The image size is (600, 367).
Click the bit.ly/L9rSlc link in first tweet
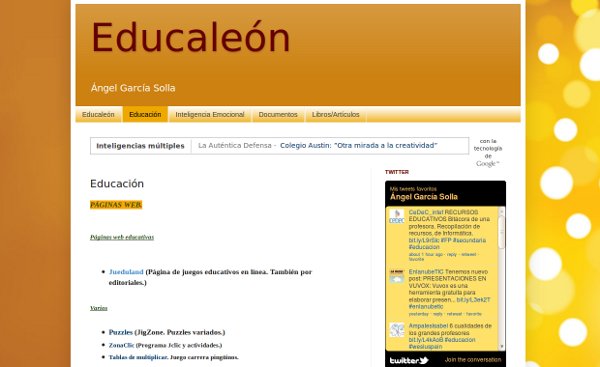[424, 240]
